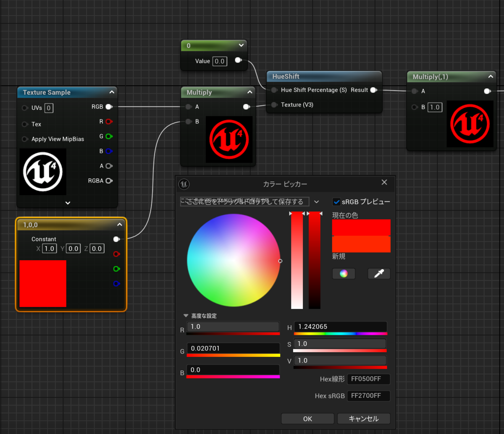504x434 pixels.
Task: Click the RGB output pin on Texture Sample
Action: pyautogui.click(x=109, y=107)
